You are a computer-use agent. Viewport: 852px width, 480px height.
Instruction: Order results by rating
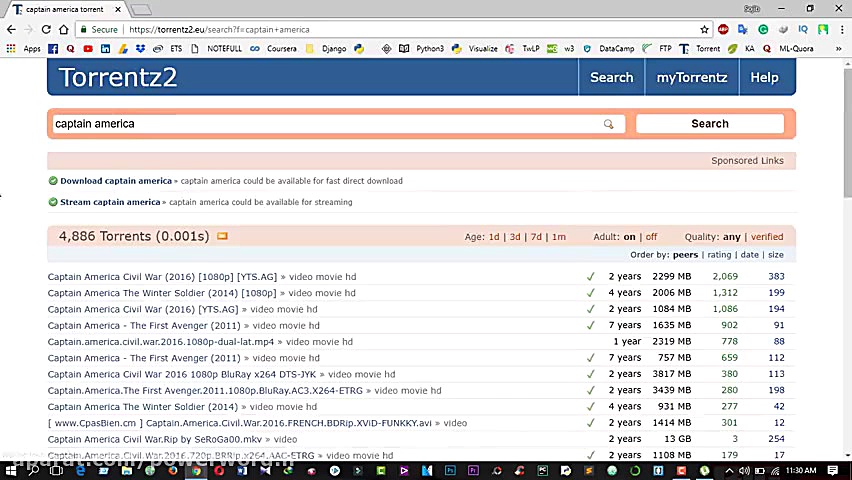point(719,255)
